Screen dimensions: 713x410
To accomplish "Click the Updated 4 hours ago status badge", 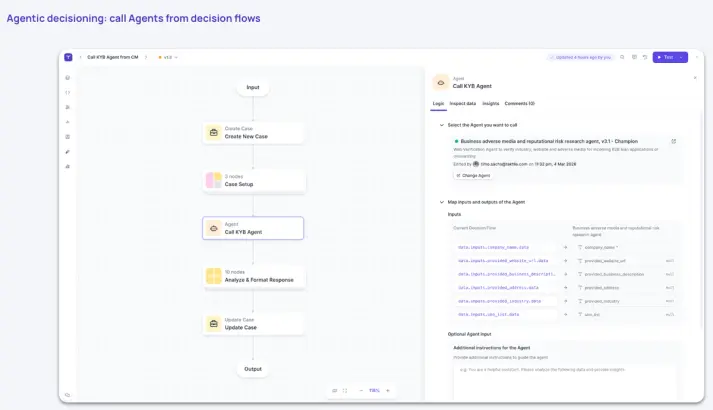I will [x=580, y=57].
